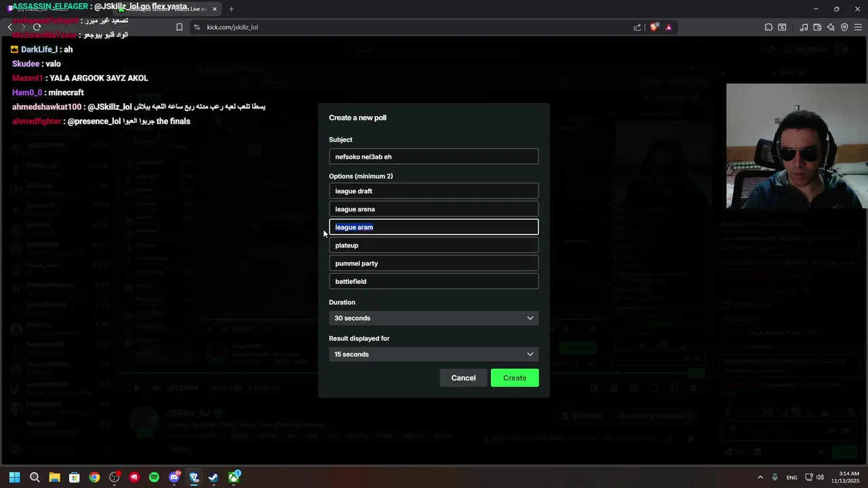This screenshot has height=488, width=868.
Task: Click DarkLife_l username in chat overlay
Action: 39,49
